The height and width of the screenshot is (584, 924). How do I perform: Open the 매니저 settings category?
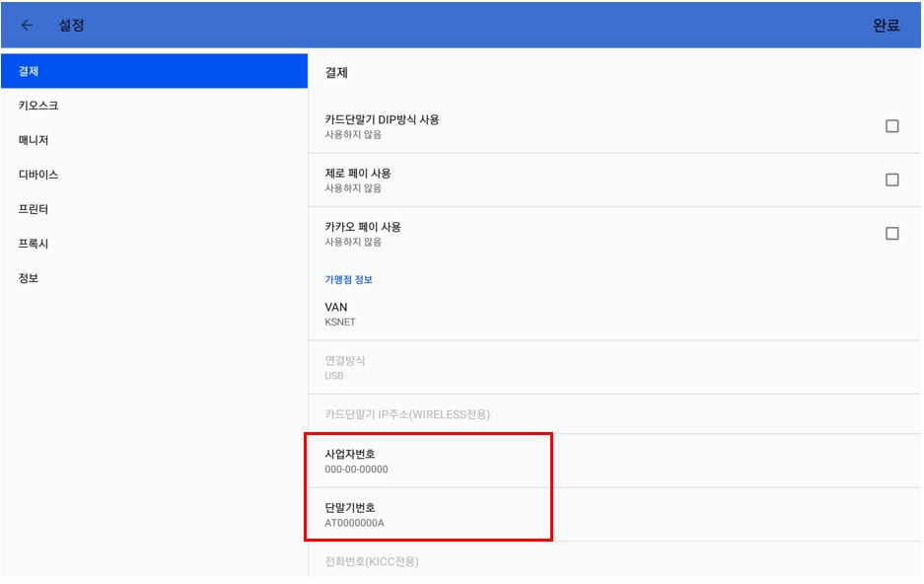pyautogui.click(x=155, y=140)
